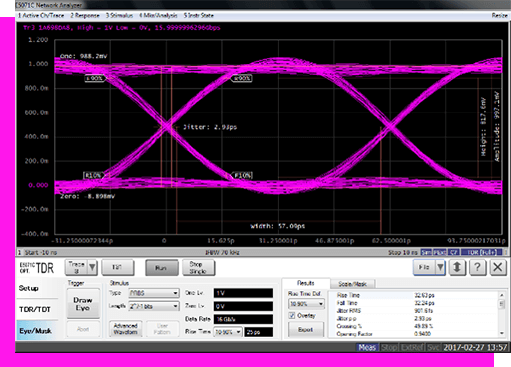Click the Meas status indicator
This screenshot has width=511, height=367.
[367, 348]
